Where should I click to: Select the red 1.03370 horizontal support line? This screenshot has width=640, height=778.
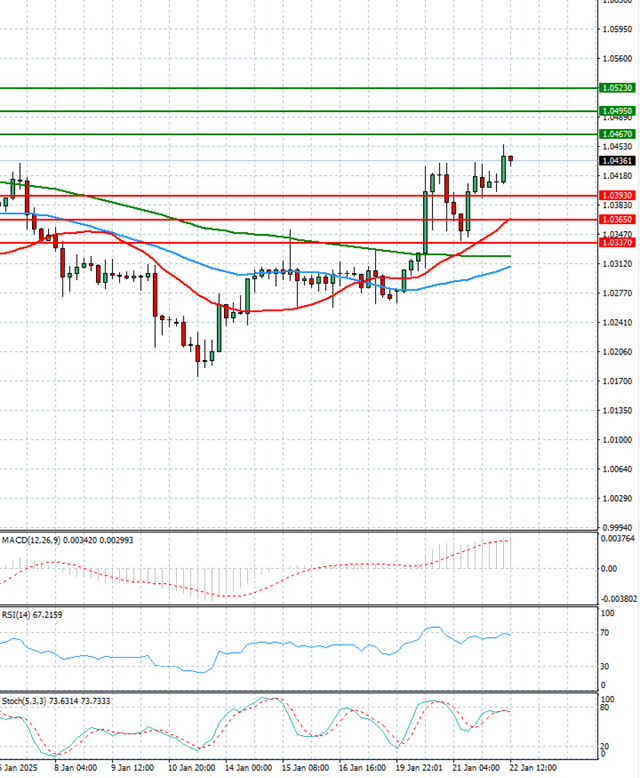(x=298, y=243)
